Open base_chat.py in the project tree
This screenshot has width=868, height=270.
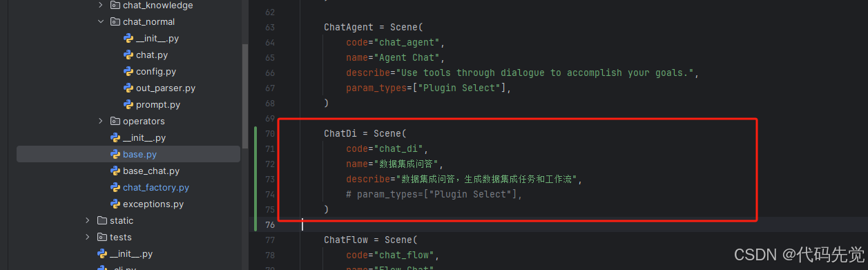(x=151, y=171)
